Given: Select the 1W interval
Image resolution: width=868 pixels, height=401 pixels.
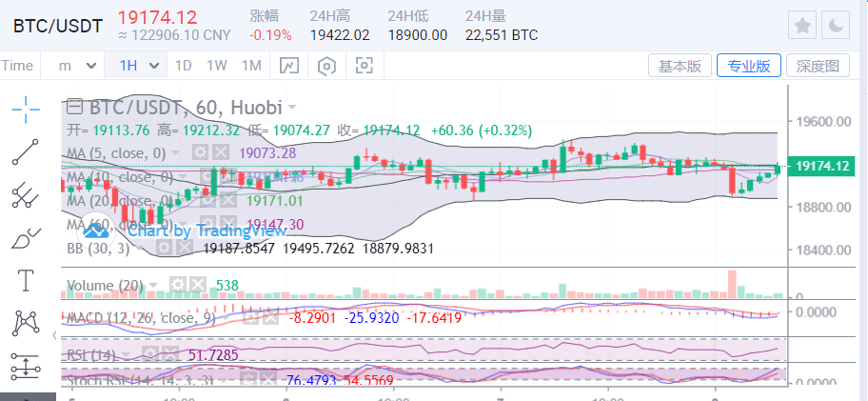Looking at the screenshot, I should click(x=217, y=66).
